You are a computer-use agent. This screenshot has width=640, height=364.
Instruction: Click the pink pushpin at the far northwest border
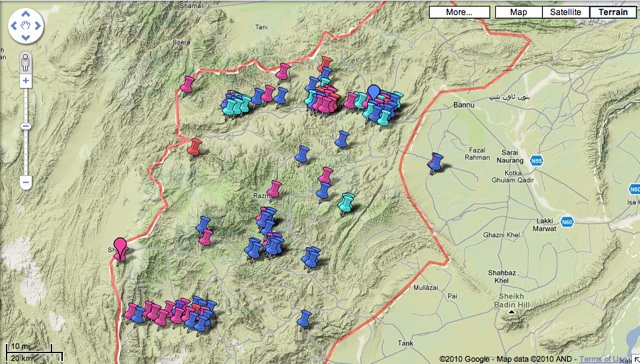tap(187, 84)
